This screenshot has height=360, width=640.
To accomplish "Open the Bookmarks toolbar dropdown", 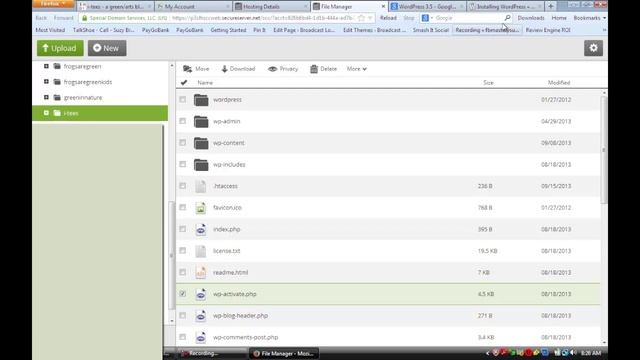I will pyautogui.click(x=589, y=18).
